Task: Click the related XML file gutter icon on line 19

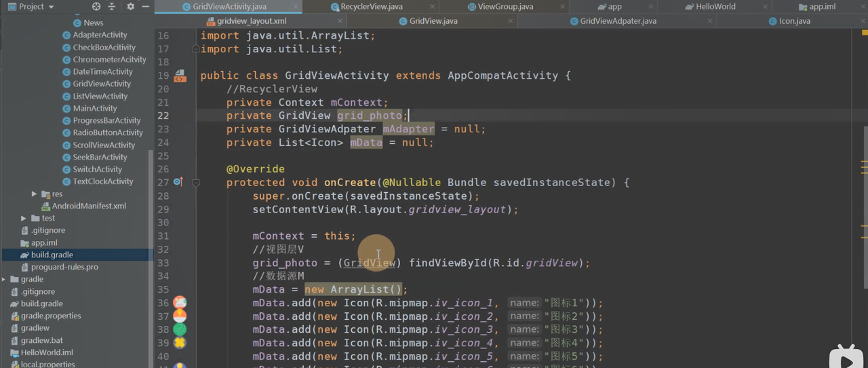Action: (180, 76)
